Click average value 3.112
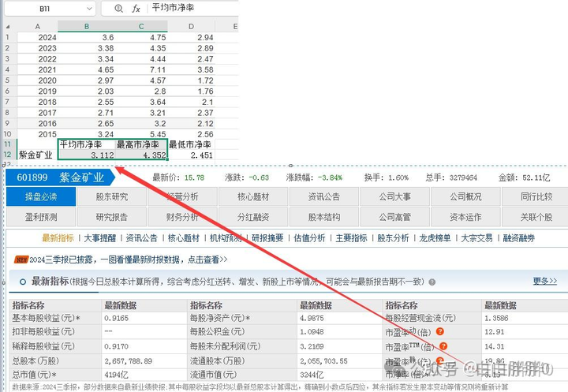568x392 pixels. (87, 155)
